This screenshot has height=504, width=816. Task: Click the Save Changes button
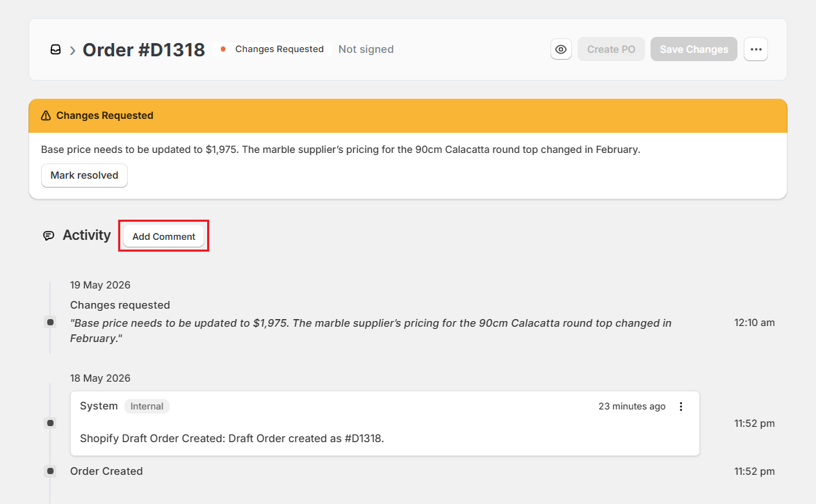point(694,49)
